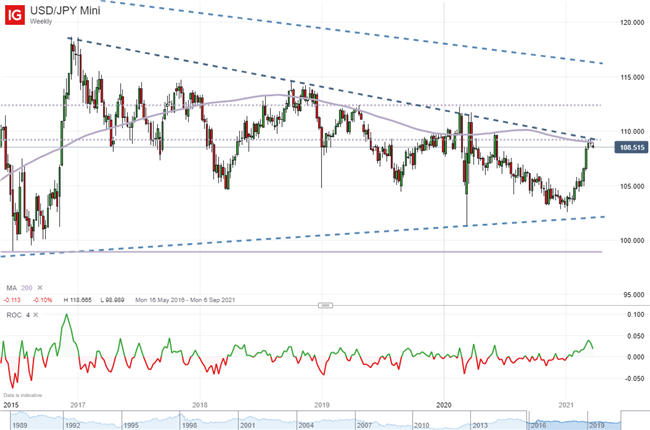This screenshot has width=650, height=430.
Task: Click the 100.000 price axis label
Action: coord(633,241)
